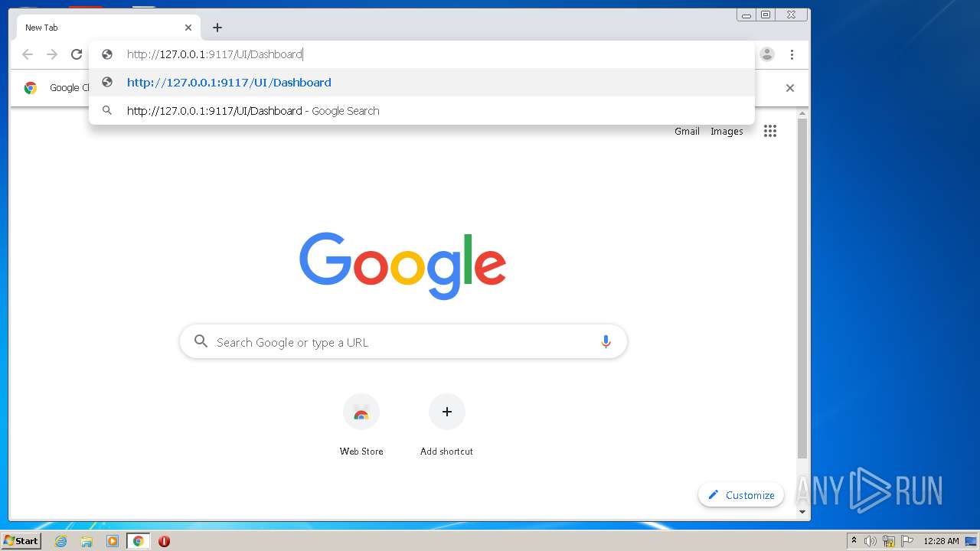Click the Chrome icon in the info bar
This screenshot has height=551, width=980.
click(31, 88)
